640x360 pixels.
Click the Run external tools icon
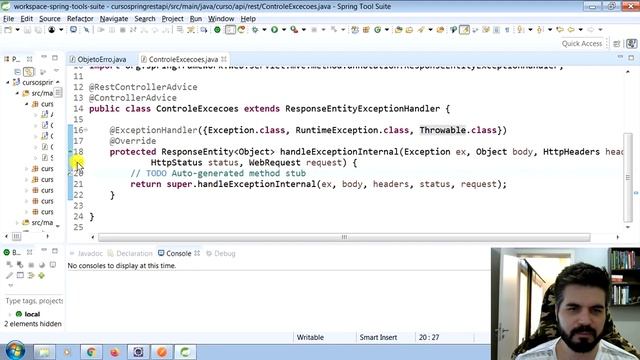(x=294, y=30)
